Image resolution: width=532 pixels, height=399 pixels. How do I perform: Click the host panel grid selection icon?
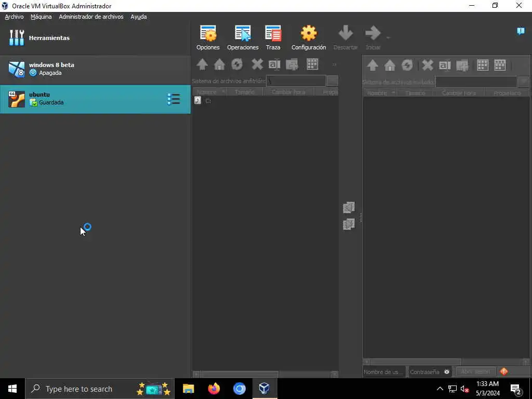[312, 64]
